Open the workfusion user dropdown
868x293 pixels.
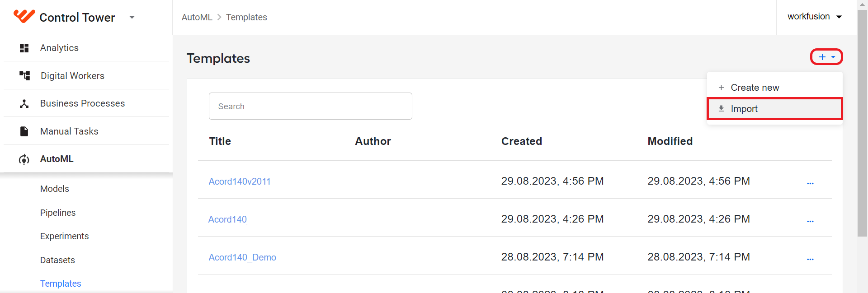click(815, 17)
